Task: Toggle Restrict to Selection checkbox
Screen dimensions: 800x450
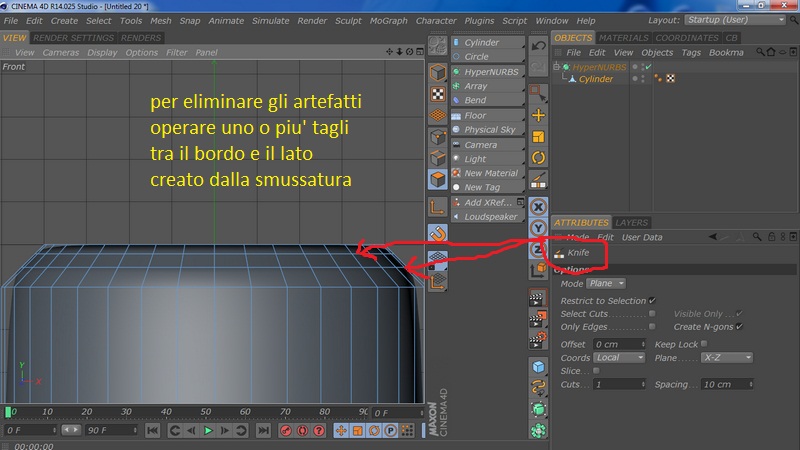Action: click(x=652, y=301)
